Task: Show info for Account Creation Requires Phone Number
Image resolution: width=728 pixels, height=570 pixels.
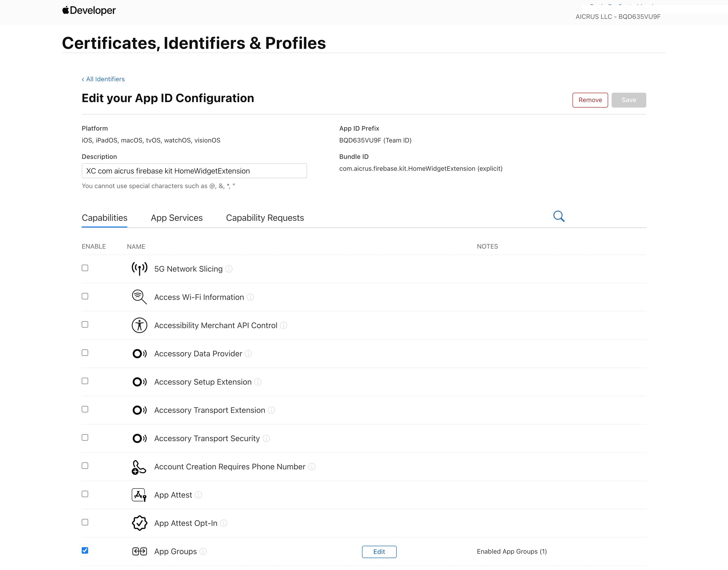Action: [x=312, y=467]
